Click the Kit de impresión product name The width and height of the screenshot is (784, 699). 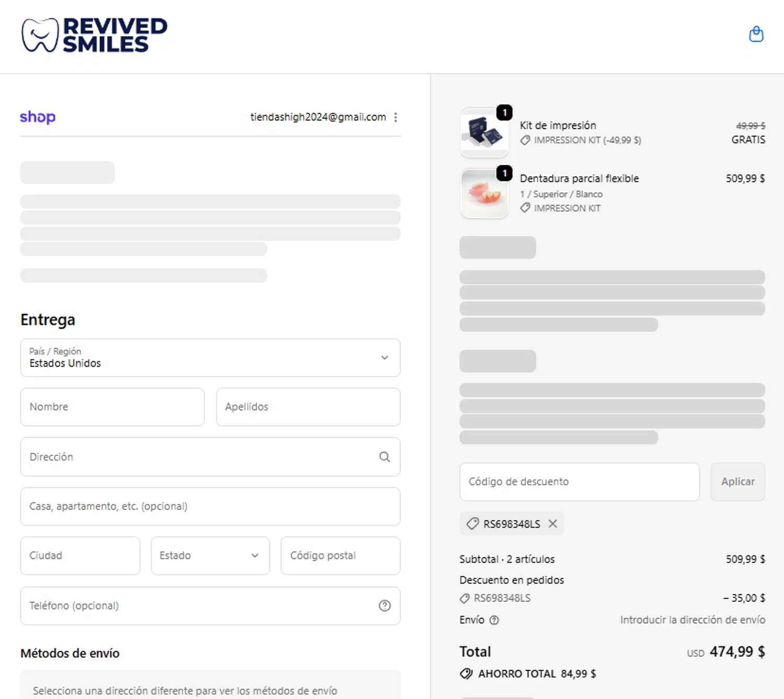point(558,125)
